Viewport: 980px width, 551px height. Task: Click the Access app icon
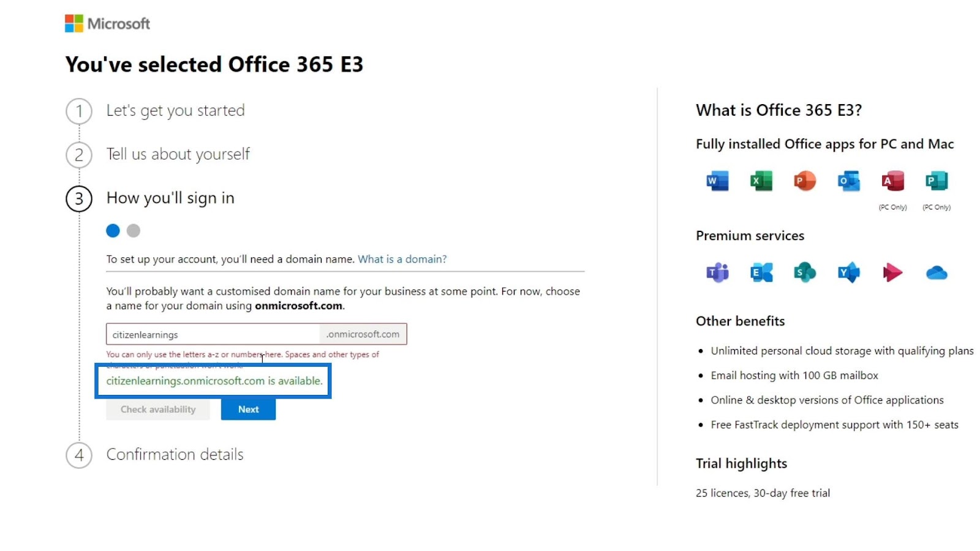click(892, 181)
